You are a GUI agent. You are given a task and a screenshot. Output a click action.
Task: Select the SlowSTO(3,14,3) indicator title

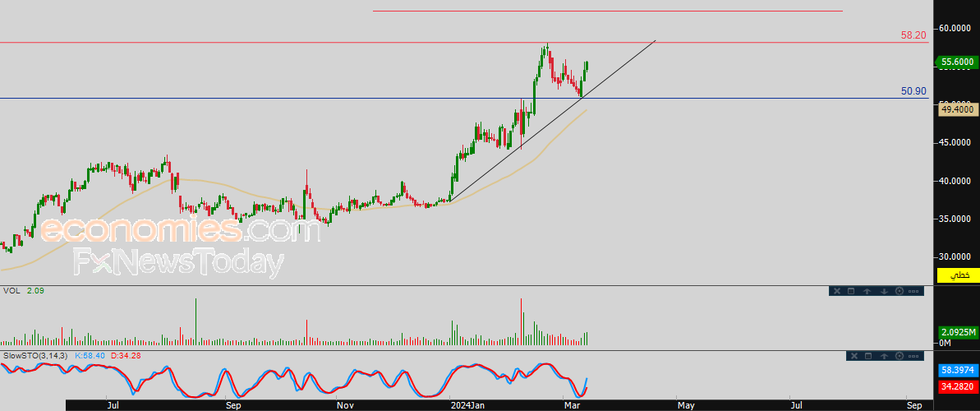coord(35,355)
